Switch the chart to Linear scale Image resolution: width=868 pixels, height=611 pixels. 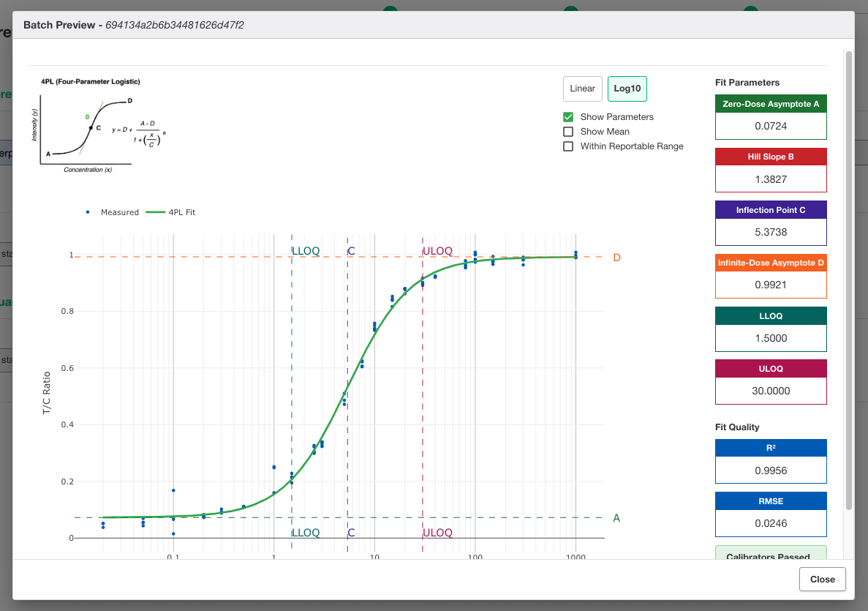582,89
